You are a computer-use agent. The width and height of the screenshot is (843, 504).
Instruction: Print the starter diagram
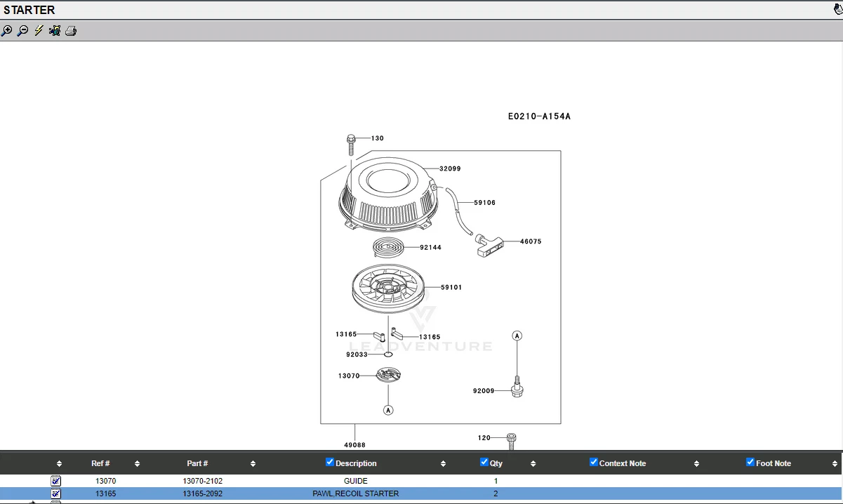point(71,31)
